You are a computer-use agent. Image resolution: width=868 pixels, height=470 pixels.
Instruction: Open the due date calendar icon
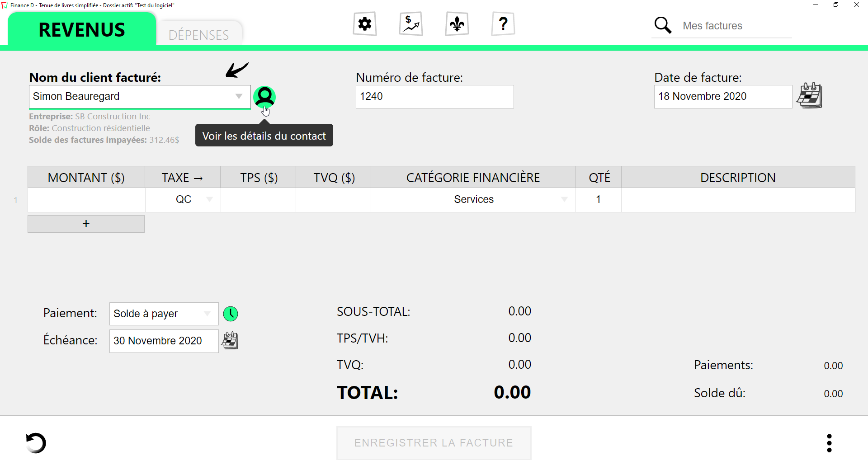230,340
